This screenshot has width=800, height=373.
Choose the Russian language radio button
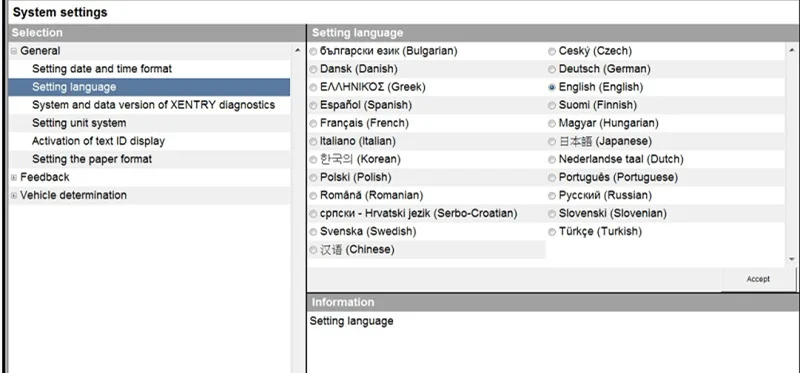pyautogui.click(x=552, y=195)
